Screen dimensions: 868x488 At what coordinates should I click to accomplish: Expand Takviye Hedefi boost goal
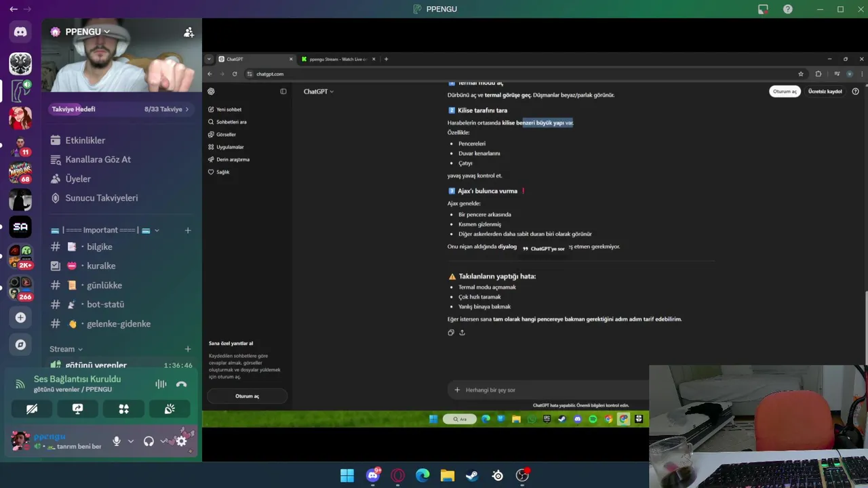click(x=121, y=108)
